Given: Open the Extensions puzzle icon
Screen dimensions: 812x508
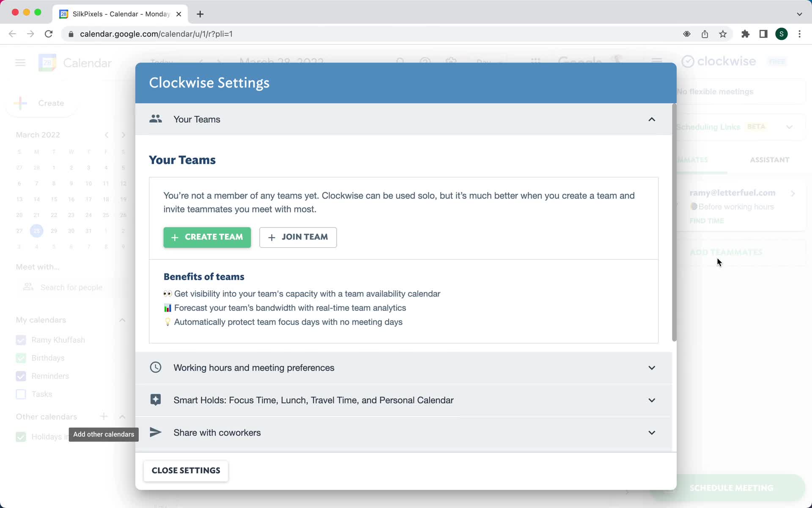Looking at the screenshot, I should coord(745,34).
